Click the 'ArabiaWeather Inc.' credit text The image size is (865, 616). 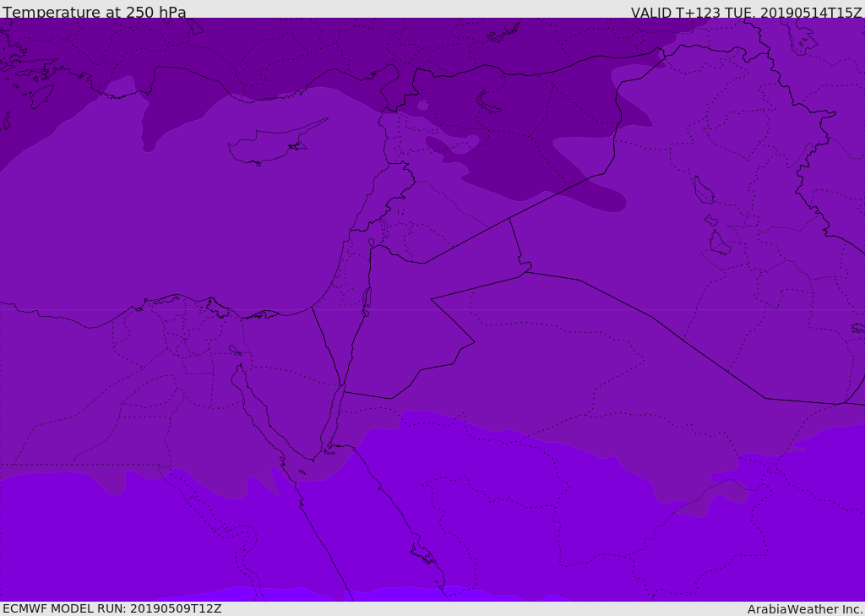tap(805, 609)
